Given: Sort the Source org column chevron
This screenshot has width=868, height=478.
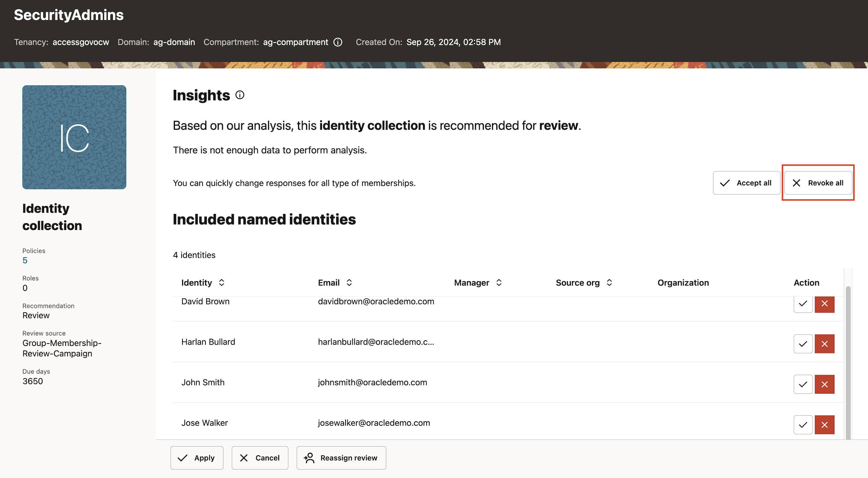Looking at the screenshot, I should [x=609, y=283].
